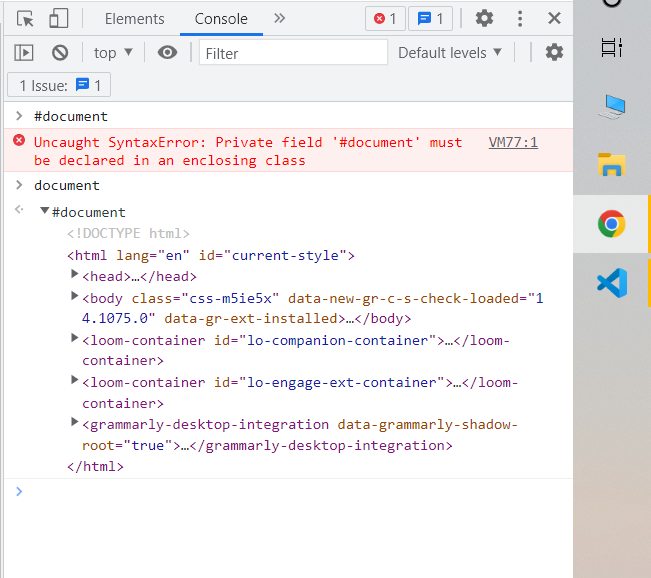651x578 pixels.
Task: Activate the inspect element picker tool
Action: pyautogui.click(x=25, y=19)
